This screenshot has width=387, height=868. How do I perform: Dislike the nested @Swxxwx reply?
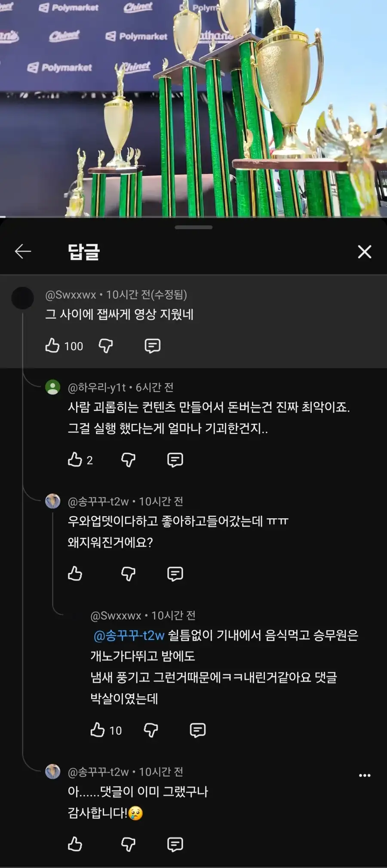click(x=150, y=730)
